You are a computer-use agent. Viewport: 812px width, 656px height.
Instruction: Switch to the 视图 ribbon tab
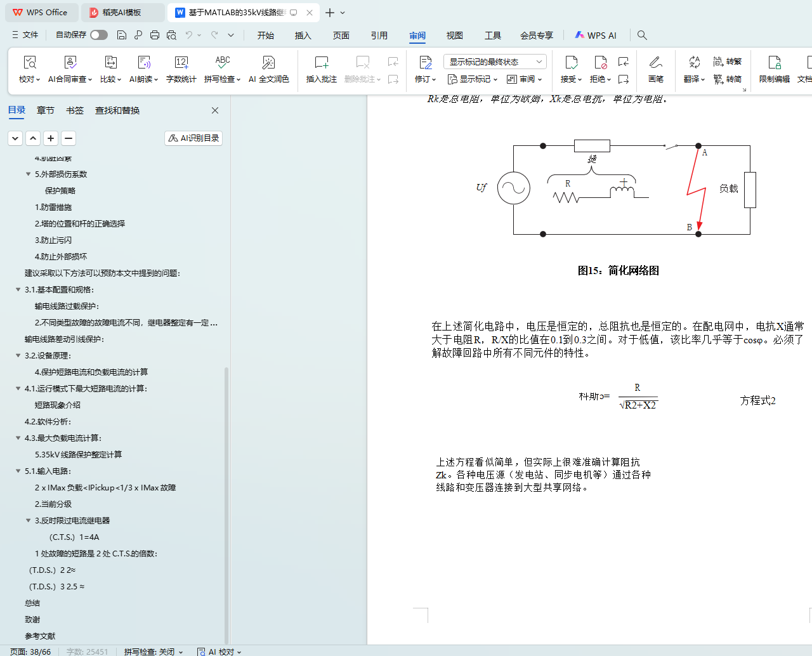455,36
